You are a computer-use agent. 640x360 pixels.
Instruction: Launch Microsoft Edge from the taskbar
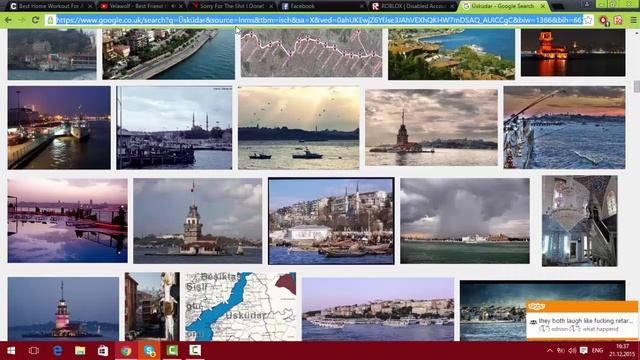point(57,351)
